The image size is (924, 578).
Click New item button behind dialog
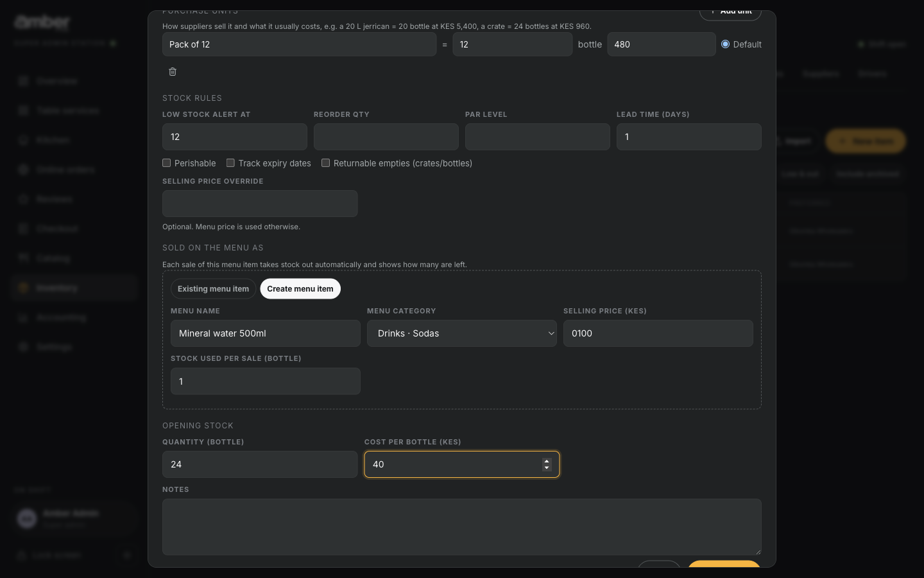point(866,141)
